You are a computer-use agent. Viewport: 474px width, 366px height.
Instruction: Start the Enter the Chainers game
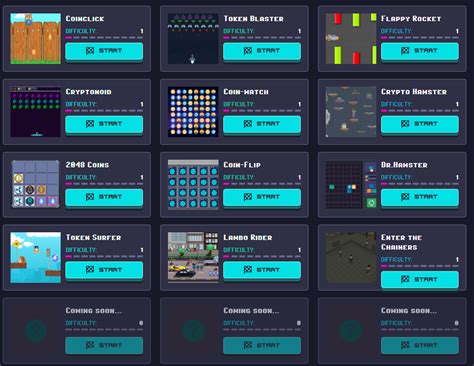tap(420, 279)
